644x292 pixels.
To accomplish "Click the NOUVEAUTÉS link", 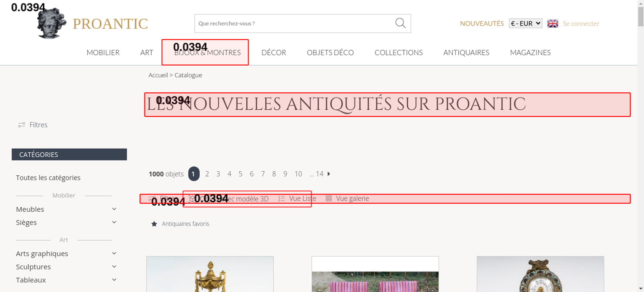I will tap(482, 23).
